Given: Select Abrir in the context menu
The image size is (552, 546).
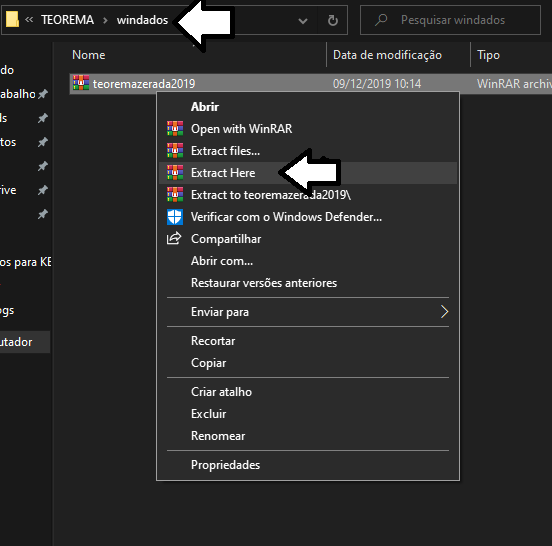Looking at the screenshot, I should click(308, 107).
